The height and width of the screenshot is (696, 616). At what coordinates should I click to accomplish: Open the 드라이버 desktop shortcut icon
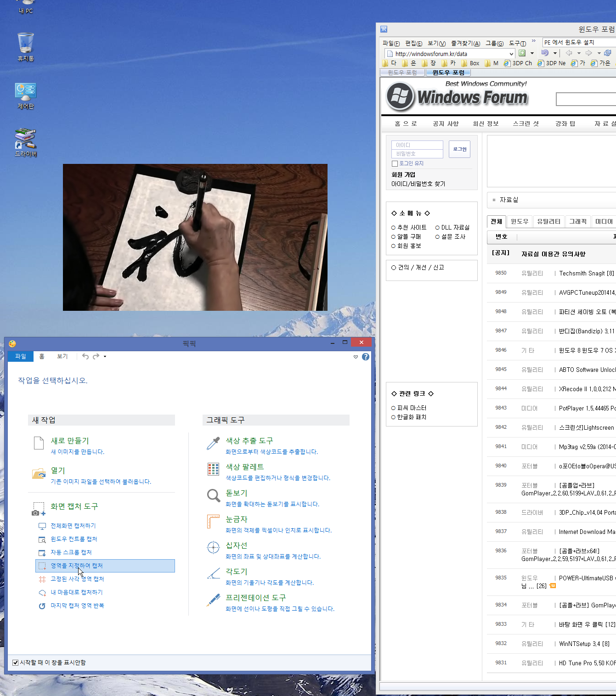pyautogui.click(x=26, y=143)
